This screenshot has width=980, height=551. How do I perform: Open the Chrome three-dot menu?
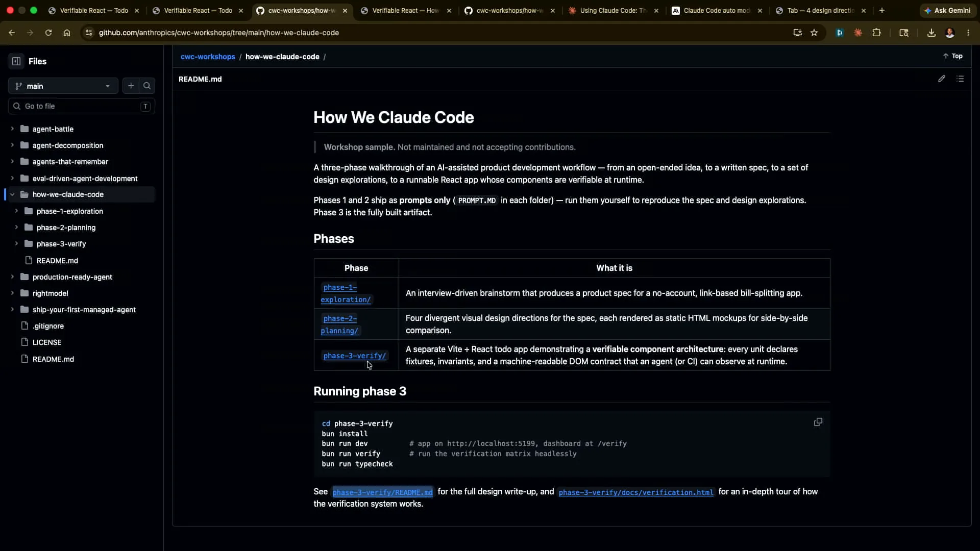(x=968, y=33)
